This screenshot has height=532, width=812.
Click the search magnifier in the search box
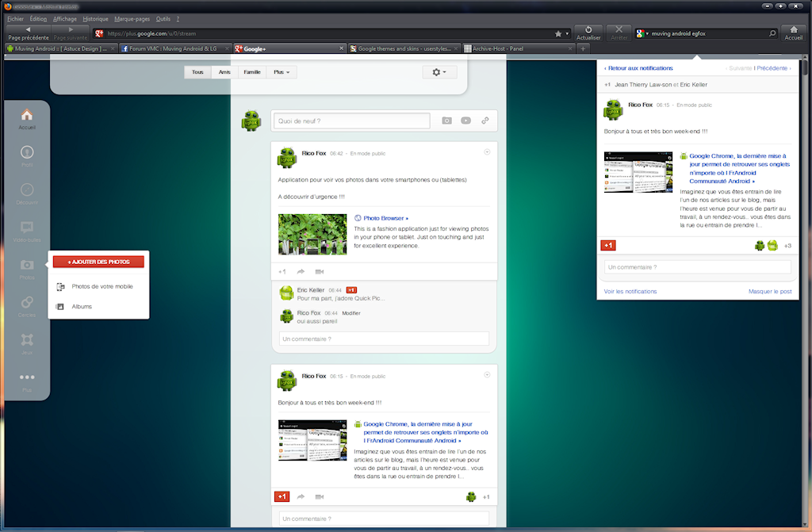tap(772, 33)
